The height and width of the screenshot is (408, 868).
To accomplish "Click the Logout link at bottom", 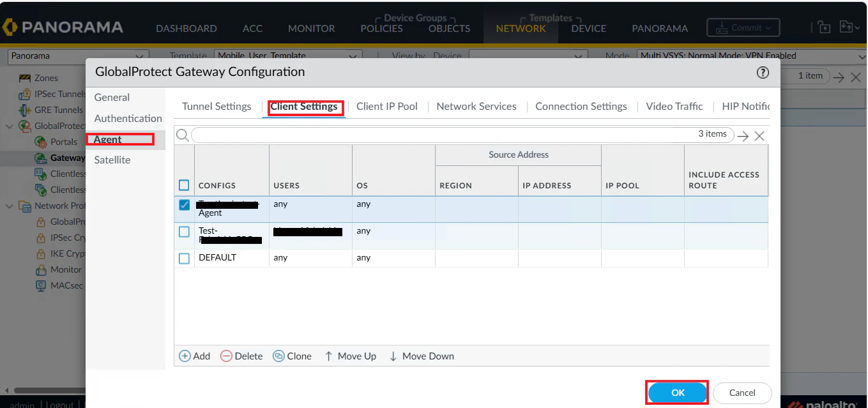I will (x=60, y=404).
